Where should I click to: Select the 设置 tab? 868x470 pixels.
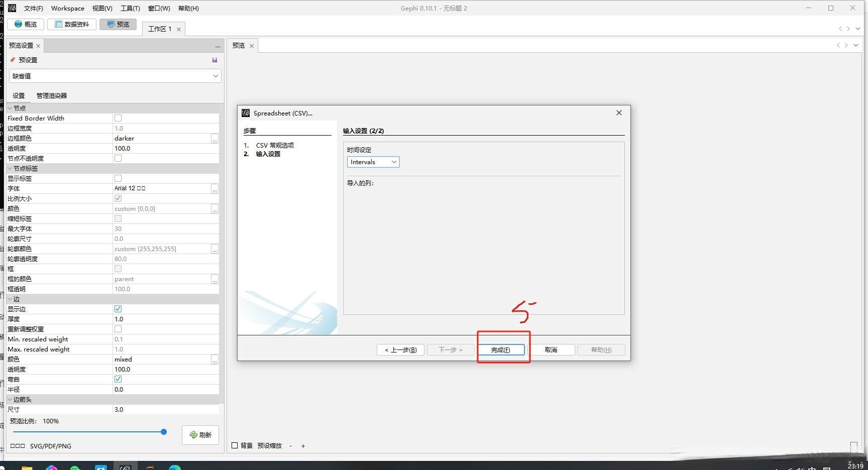point(19,95)
